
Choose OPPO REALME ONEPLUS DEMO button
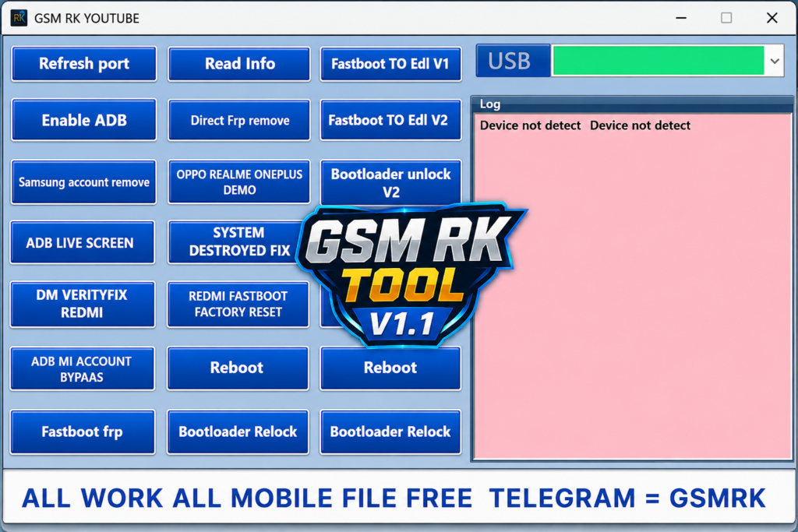(239, 182)
